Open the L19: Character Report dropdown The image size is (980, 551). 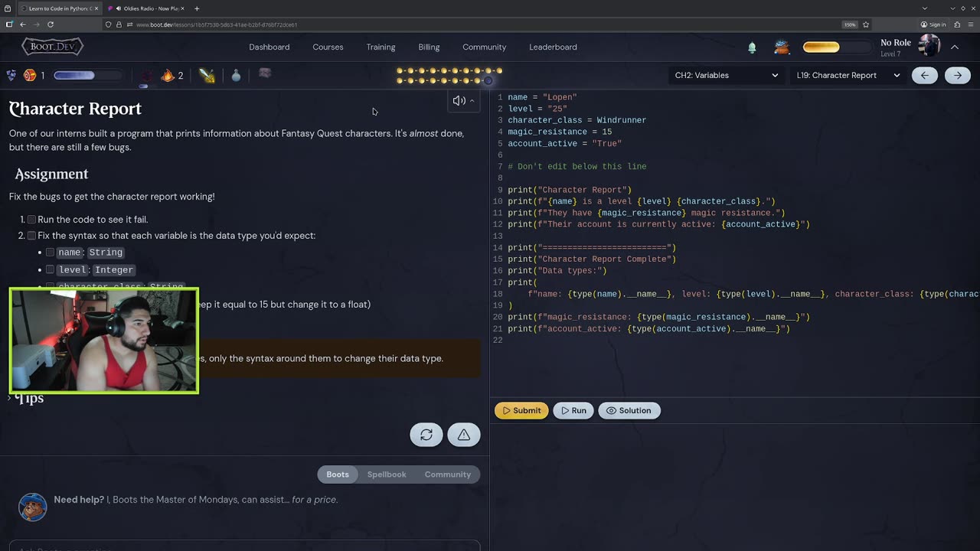click(x=848, y=75)
